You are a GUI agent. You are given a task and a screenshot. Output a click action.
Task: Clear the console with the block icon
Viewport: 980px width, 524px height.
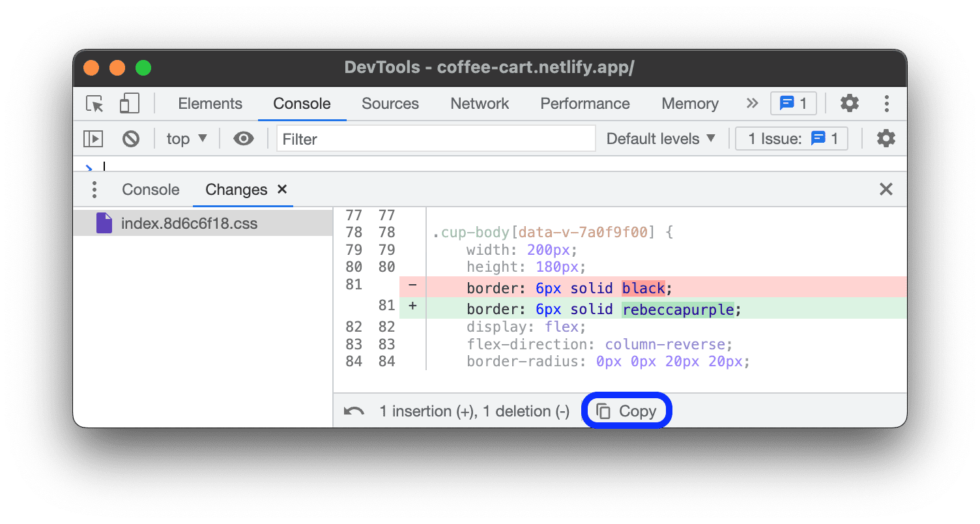(131, 138)
